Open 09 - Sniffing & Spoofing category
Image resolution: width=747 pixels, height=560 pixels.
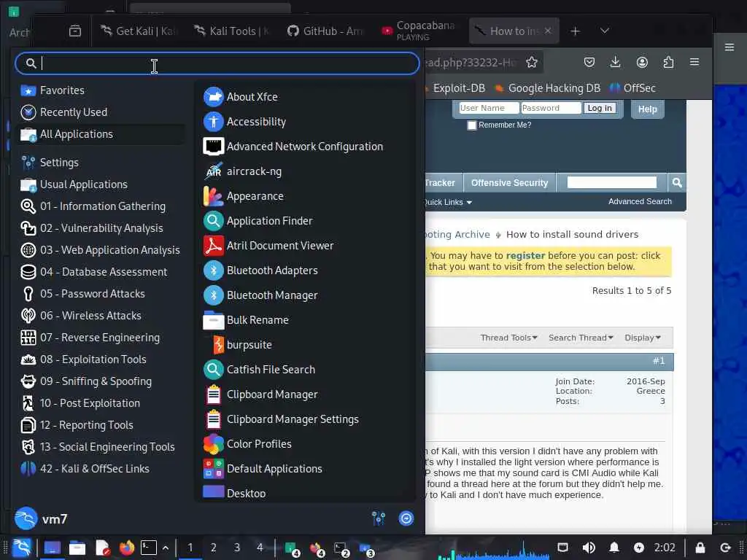pos(100,381)
